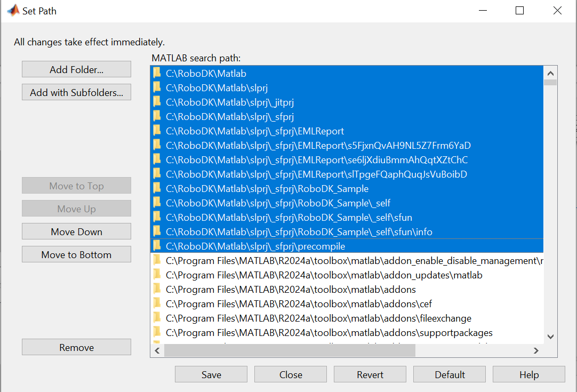The image size is (577, 392).
Task: Click folder icon of the addons\cef path
Action: [x=157, y=303]
